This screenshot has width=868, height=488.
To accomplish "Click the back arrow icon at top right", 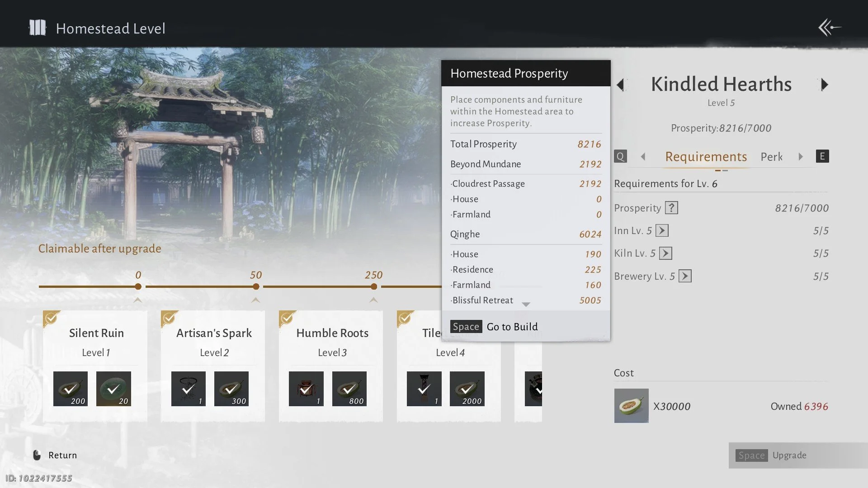I will point(830,28).
